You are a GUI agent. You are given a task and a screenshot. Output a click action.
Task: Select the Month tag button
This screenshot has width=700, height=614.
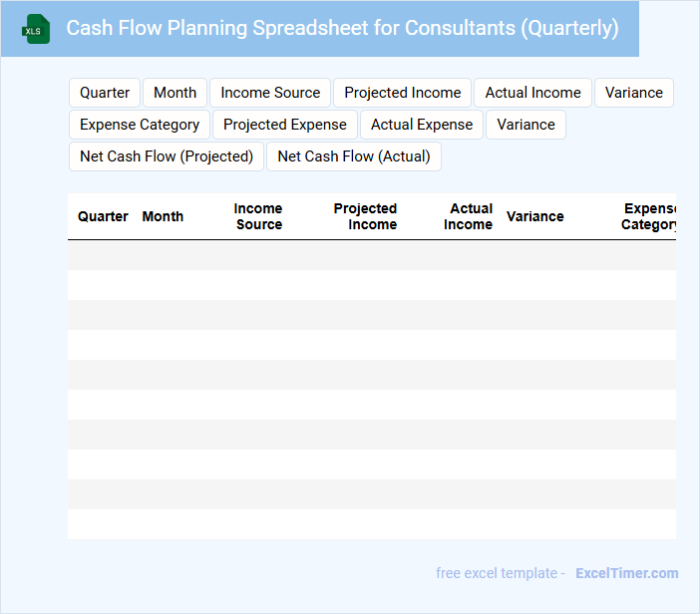tap(175, 93)
